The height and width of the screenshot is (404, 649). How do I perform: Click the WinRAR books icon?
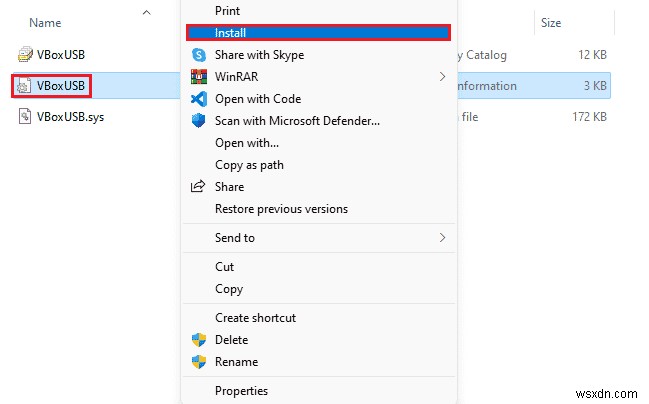point(197,77)
